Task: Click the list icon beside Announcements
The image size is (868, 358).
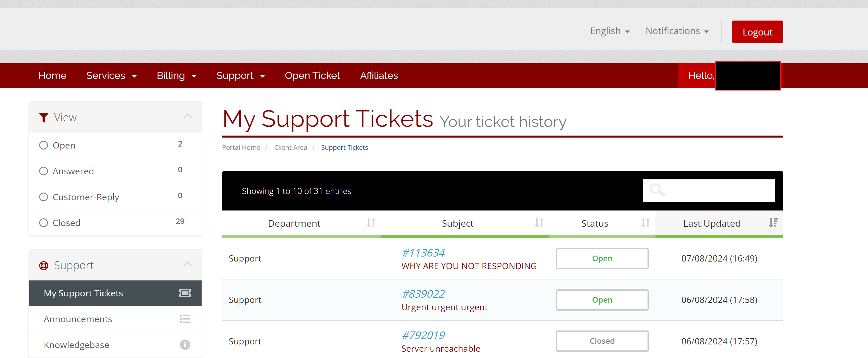Action: pyautogui.click(x=185, y=319)
